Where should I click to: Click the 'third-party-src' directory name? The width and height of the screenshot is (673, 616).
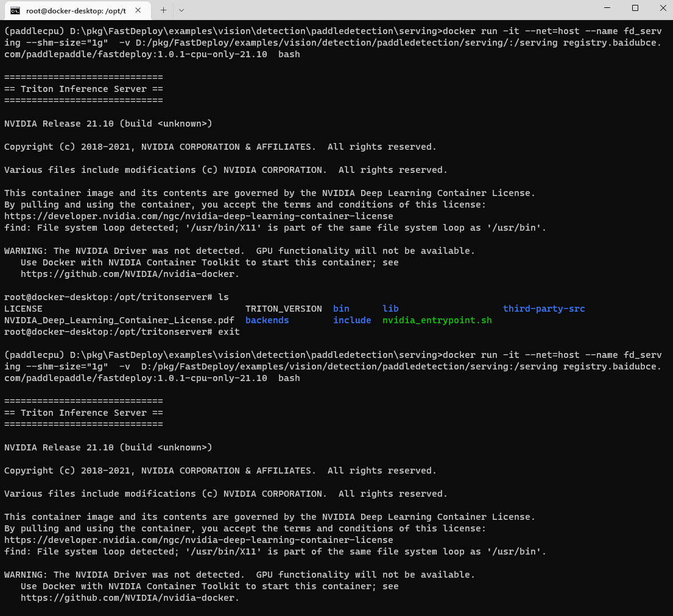tap(544, 309)
